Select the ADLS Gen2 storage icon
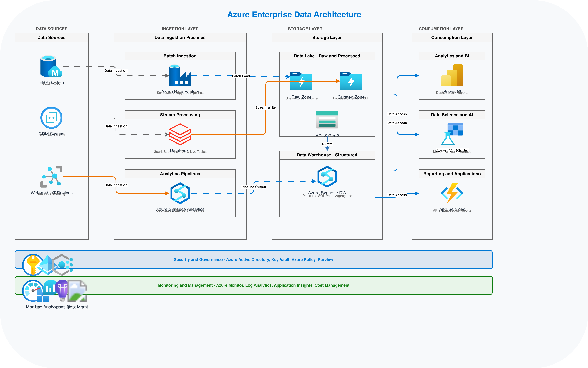This screenshot has width=588, height=368. [x=327, y=119]
